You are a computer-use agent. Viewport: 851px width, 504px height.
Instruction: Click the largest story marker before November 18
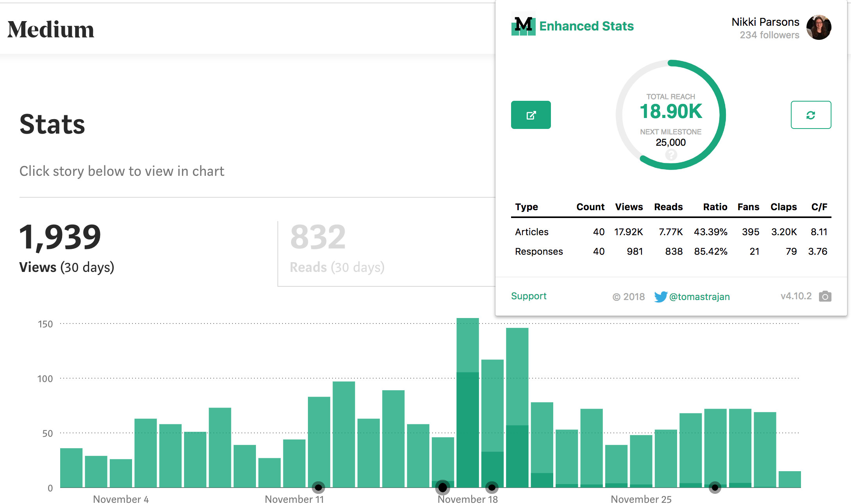[442, 487]
